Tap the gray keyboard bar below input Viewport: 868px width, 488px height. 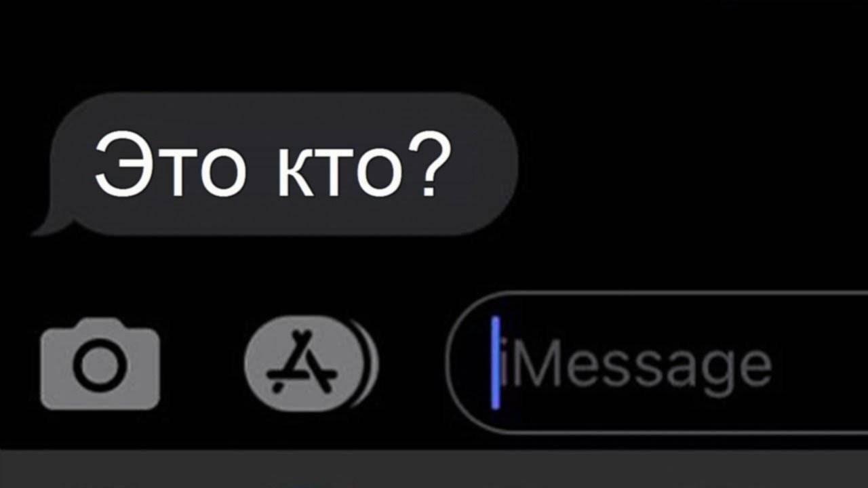pos(434,469)
